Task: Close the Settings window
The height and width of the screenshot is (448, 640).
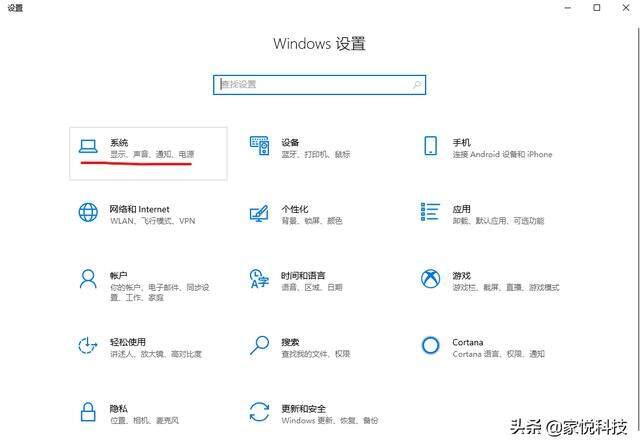Action: [x=626, y=8]
